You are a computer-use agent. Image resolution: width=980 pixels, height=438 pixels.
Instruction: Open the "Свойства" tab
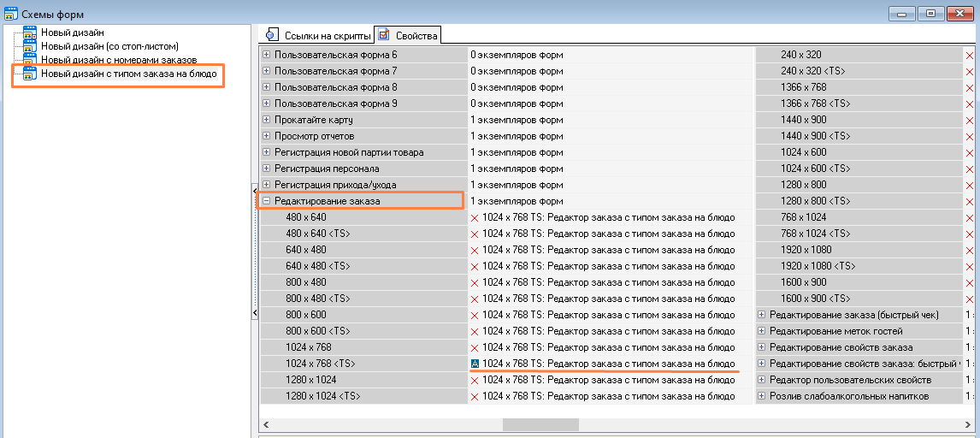pos(416,36)
